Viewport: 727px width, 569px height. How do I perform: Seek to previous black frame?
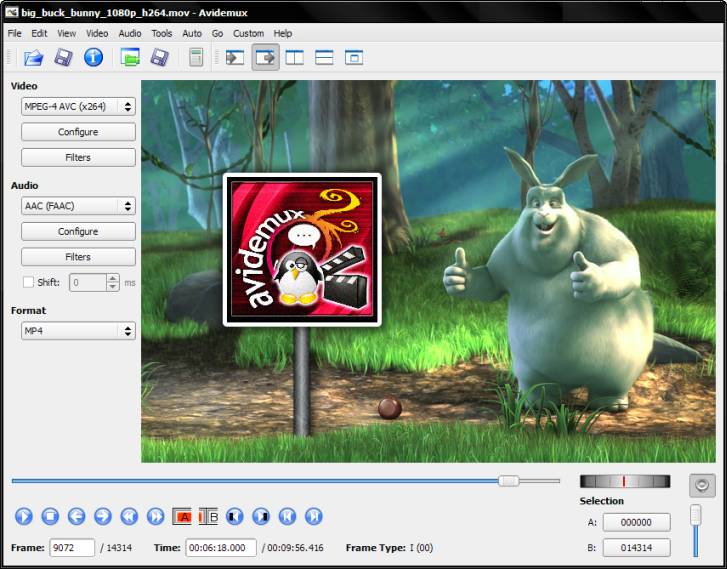coord(235,516)
